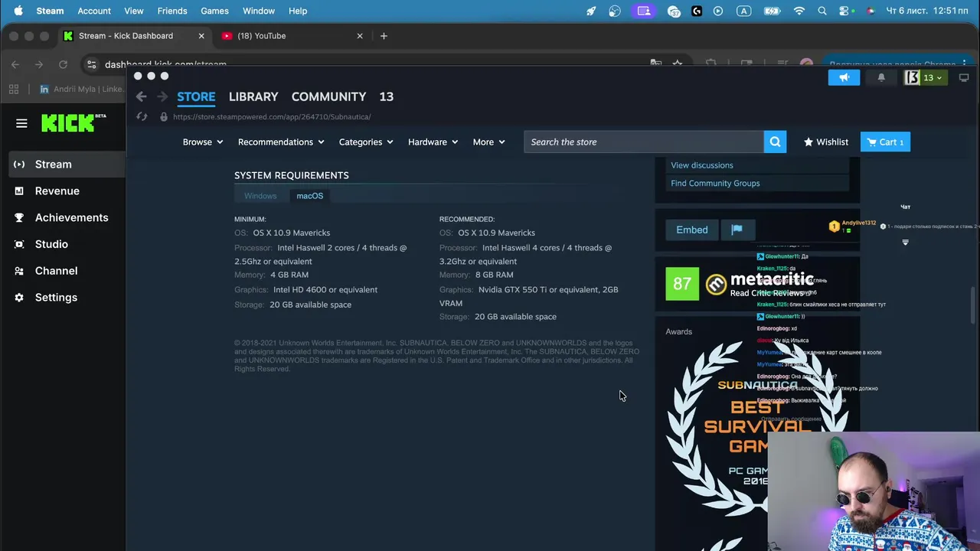Open the Account menu in menu bar
The image size is (980, 551).
94,11
